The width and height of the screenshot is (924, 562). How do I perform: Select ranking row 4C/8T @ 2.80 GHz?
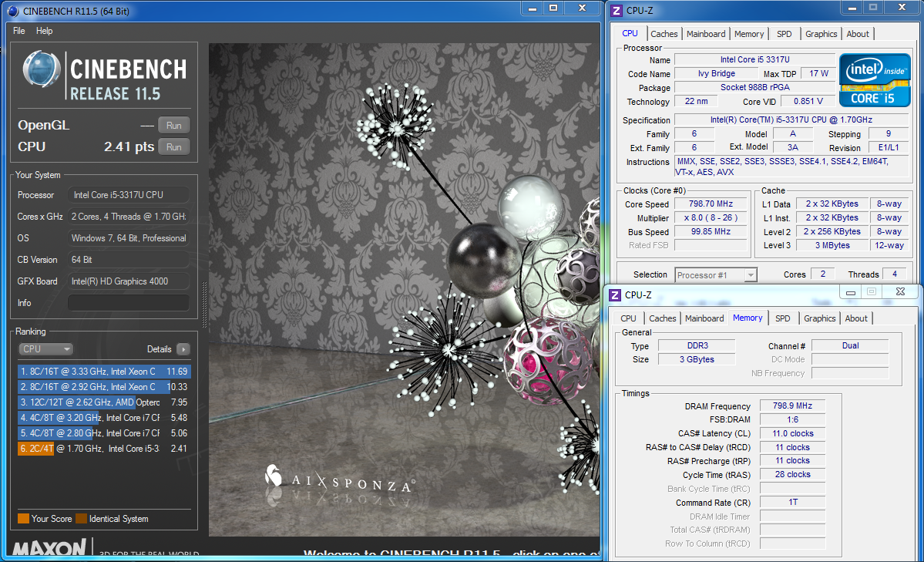pos(104,432)
